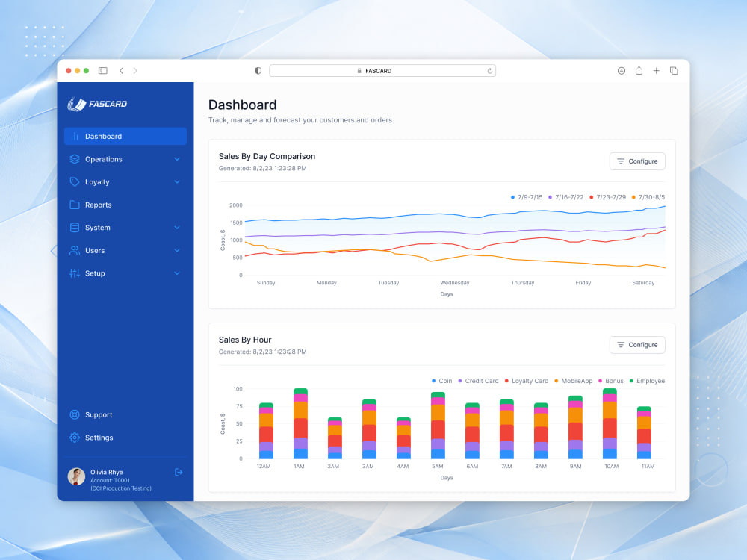This screenshot has width=747, height=560.
Task: Click the privacy shield icon in browser toolbar
Action: point(258,70)
